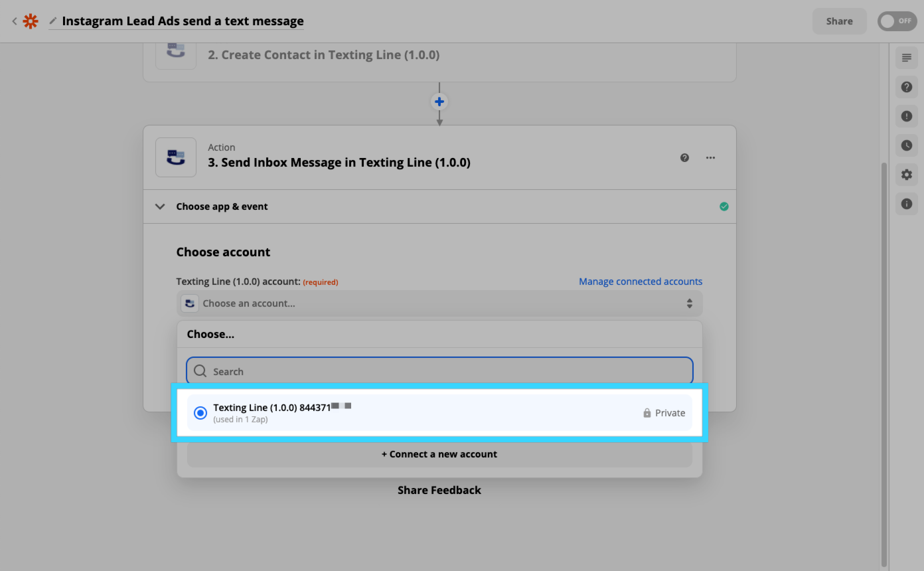Open the history clock icon in right sidebar

(907, 145)
